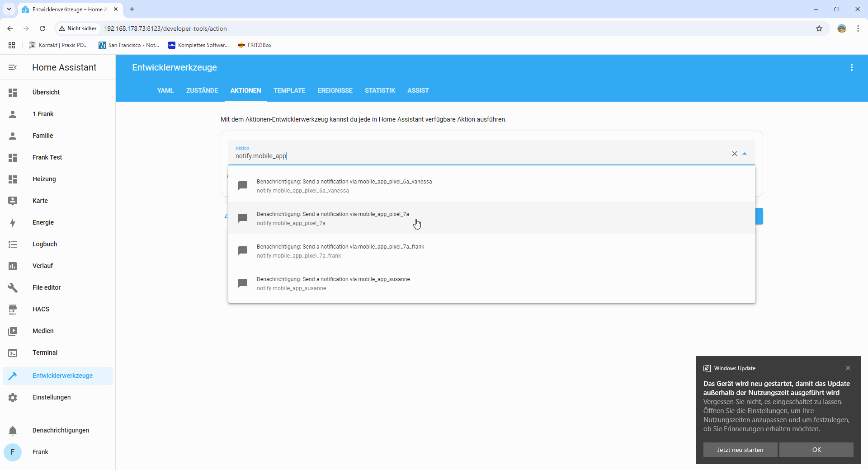
Task: Go back to the previous browser page
Action: 10,28
